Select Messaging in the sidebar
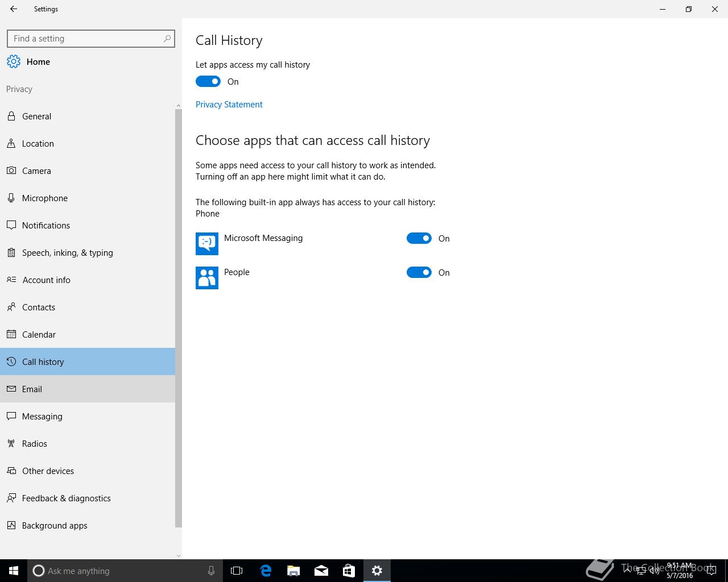This screenshot has width=728, height=582. (88, 416)
